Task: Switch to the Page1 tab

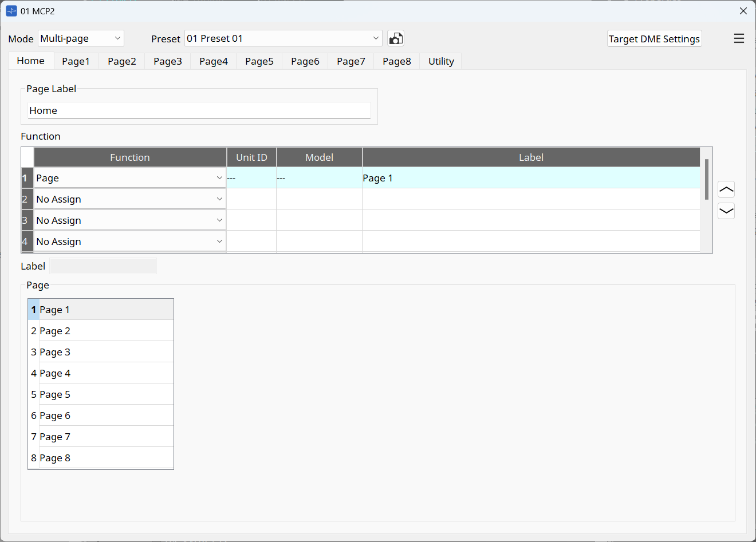Action: [x=76, y=61]
